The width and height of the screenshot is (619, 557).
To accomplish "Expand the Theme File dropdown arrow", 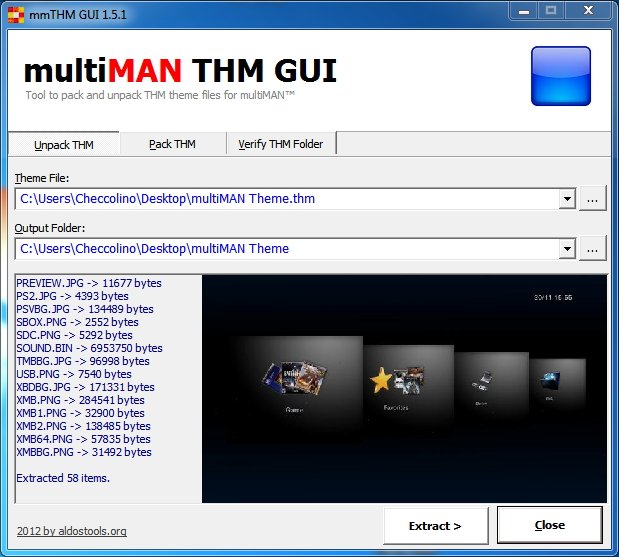I will tap(568, 199).
